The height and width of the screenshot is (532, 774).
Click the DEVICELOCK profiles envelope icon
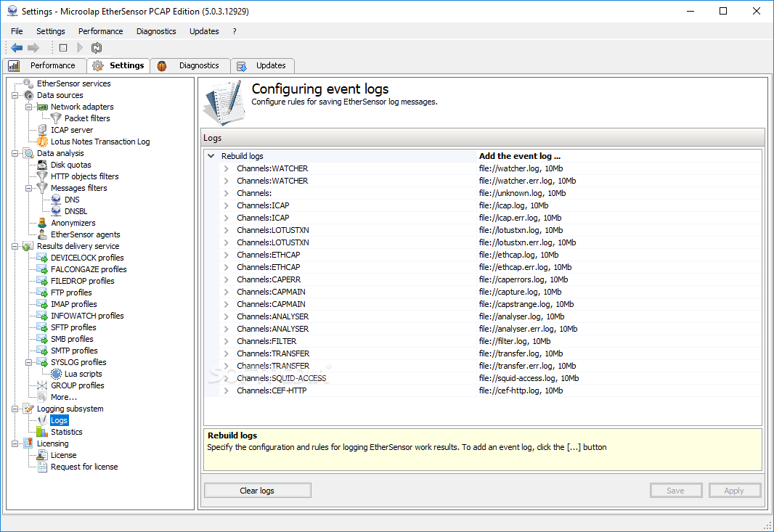pos(42,258)
